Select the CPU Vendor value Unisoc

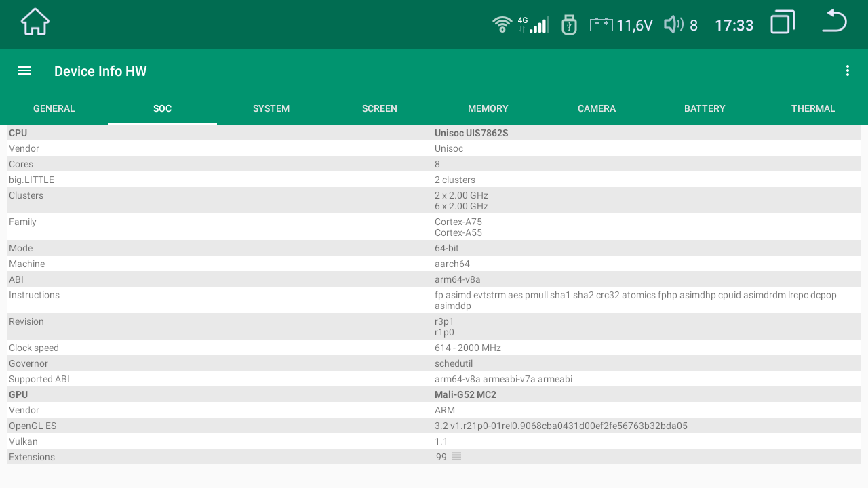pos(449,148)
